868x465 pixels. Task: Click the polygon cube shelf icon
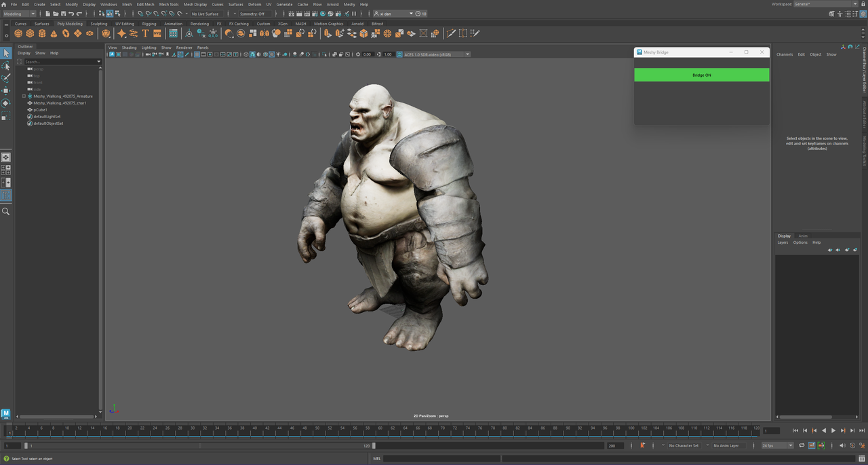30,33
